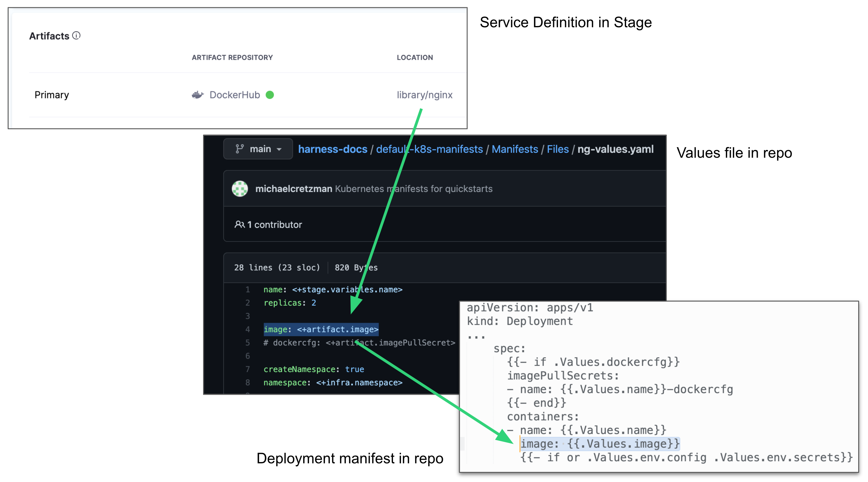The width and height of the screenshot is (868, 482).
Task: Click the highlighted image: <+artifact.image> line
Action: [x=321, y=329]
